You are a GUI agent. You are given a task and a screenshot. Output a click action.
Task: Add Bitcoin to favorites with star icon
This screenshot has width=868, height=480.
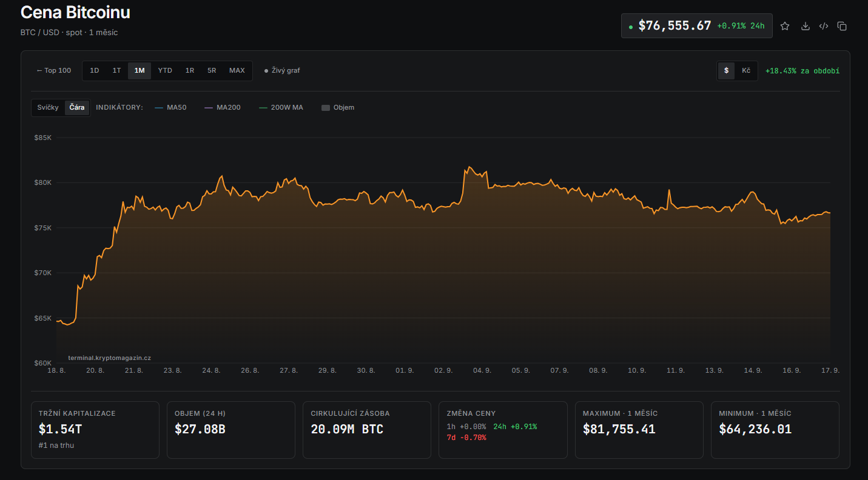tap(785, 26)
